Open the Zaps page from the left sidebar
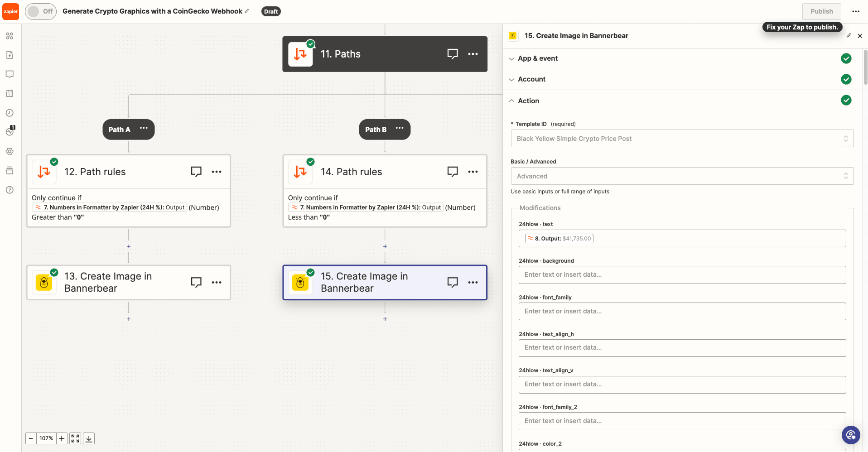Image resolution: width=868 pixels, height=452 pixels. tap(9, 55)
